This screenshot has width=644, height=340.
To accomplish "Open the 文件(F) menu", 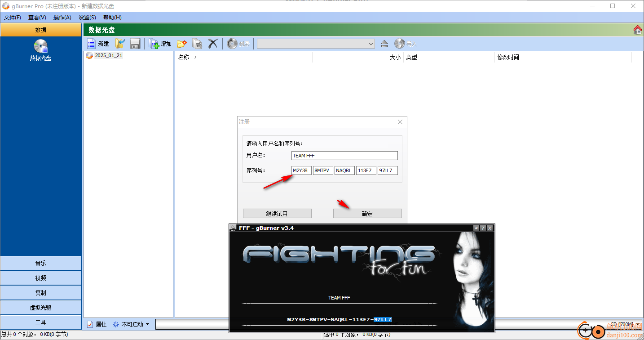I will 13,18.
